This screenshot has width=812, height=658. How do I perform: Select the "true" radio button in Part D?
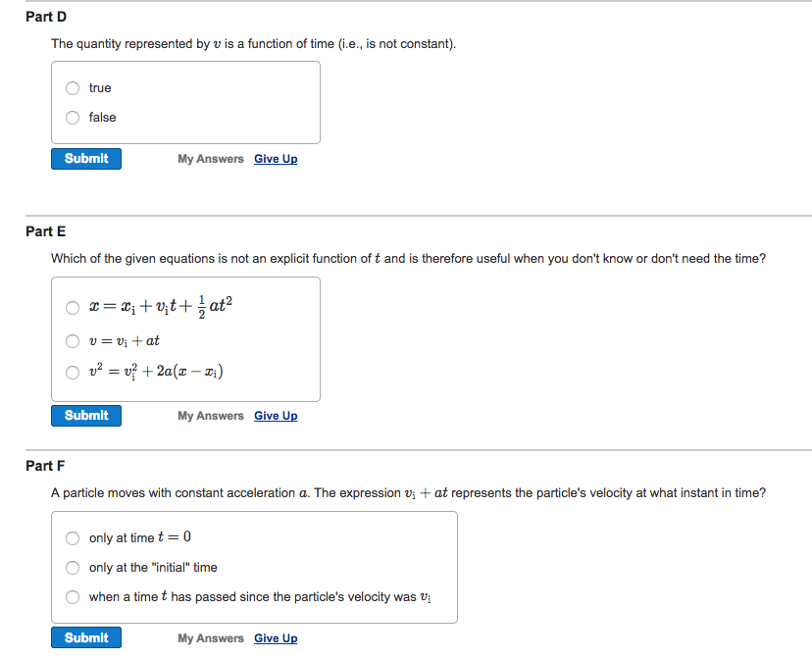click(73, 87)
